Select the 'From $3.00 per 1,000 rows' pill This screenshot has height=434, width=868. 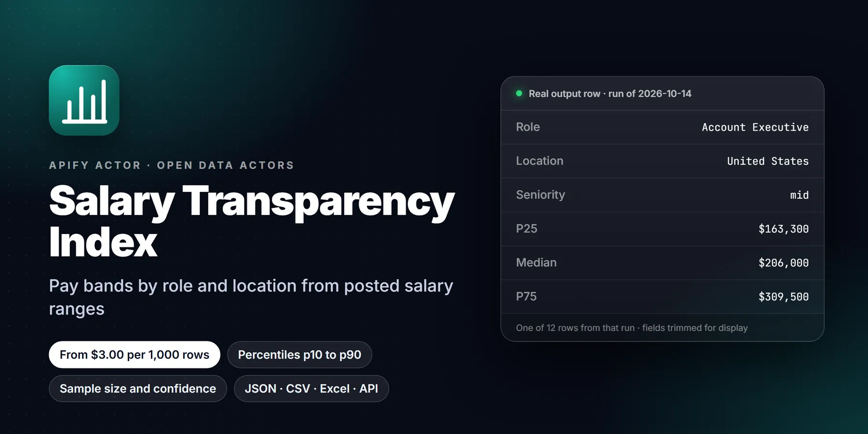[x=135, y=355]
